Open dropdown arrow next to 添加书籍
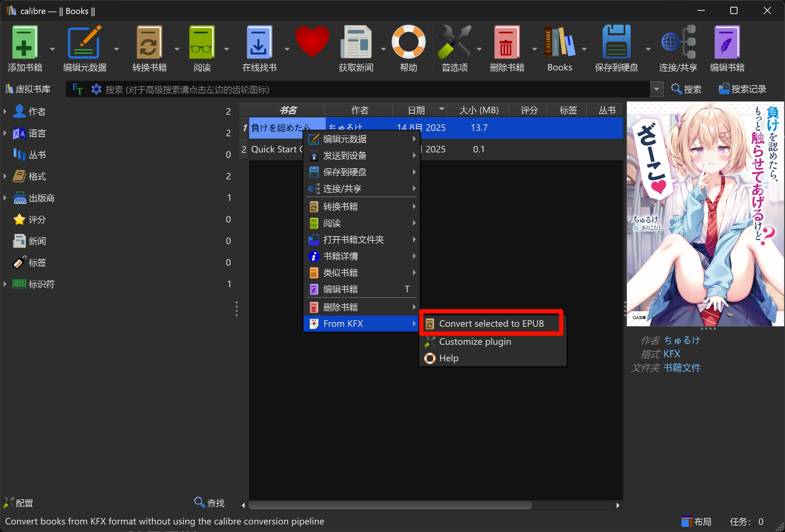This screenshot has width=785, height=532. (x=53, y=49)
